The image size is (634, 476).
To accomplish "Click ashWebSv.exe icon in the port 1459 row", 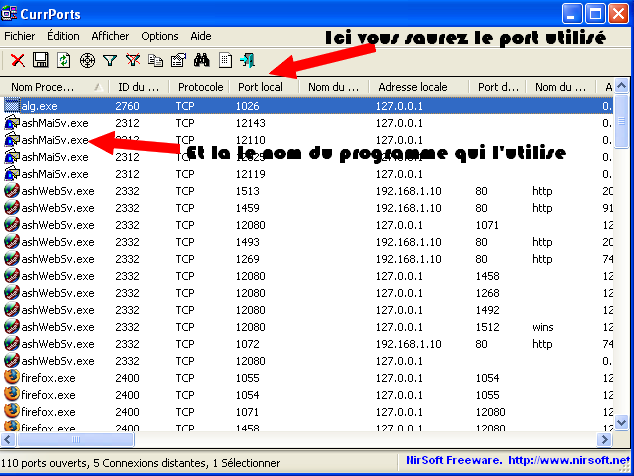I will [12, 207].
